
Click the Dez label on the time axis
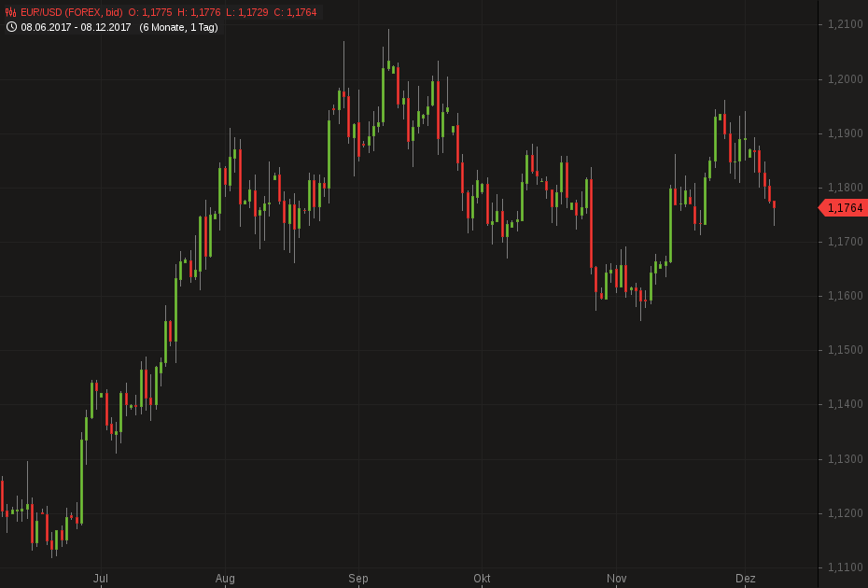tap(745, 579)
